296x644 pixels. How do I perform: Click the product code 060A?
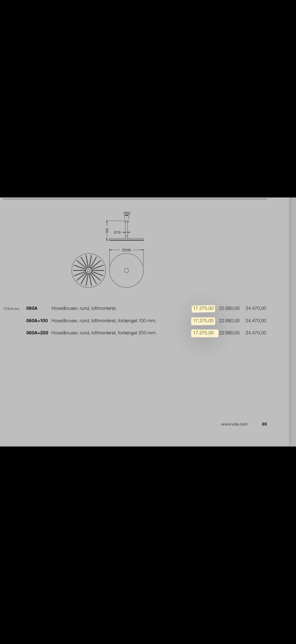[x=32, y=308]
